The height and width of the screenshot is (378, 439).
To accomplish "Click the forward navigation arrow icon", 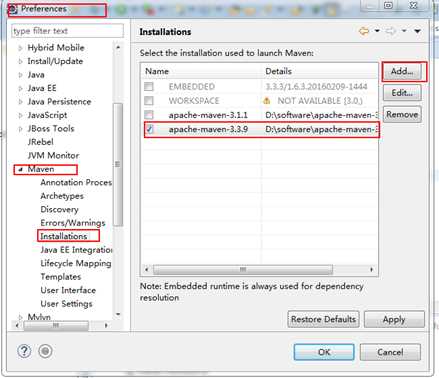I will tap(391, 31).
